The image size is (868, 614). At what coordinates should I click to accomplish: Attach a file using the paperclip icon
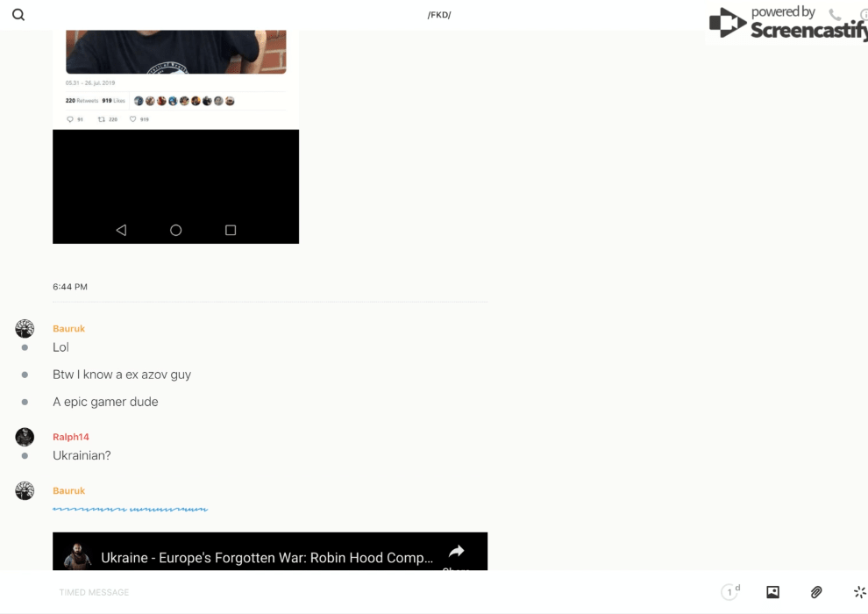coord(816,592)
